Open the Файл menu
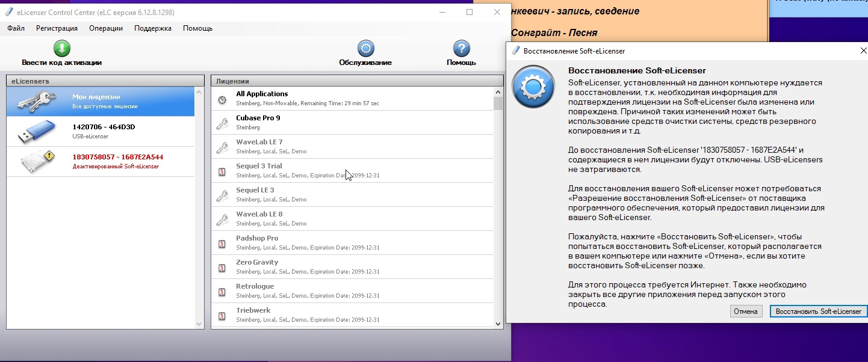Image resolution: width=868 pixels, height=362 pixels. [x=16, y=28]
